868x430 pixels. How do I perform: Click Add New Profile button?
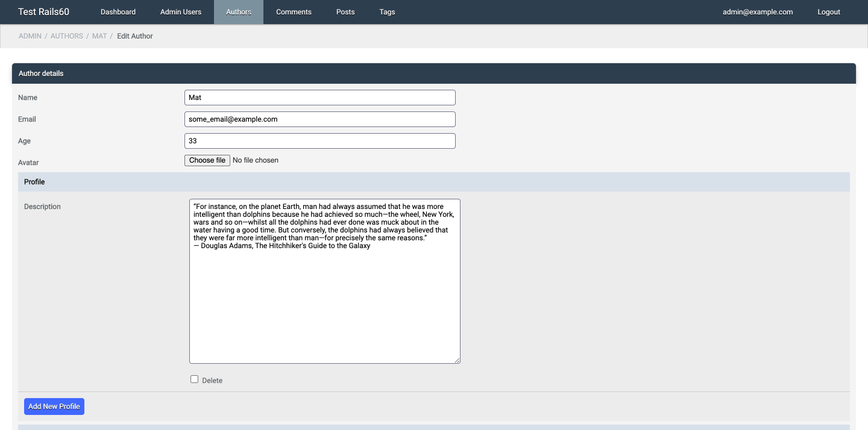click(54, 407)
